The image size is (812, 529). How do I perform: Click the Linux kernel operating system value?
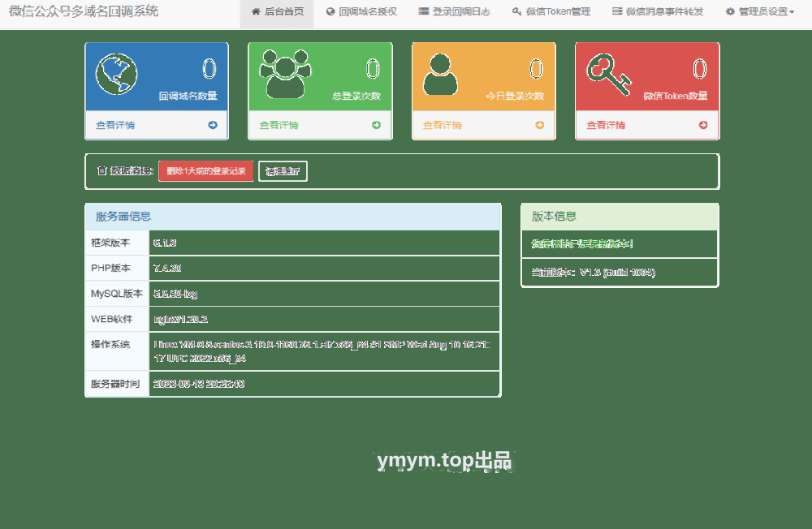[322, 351]
